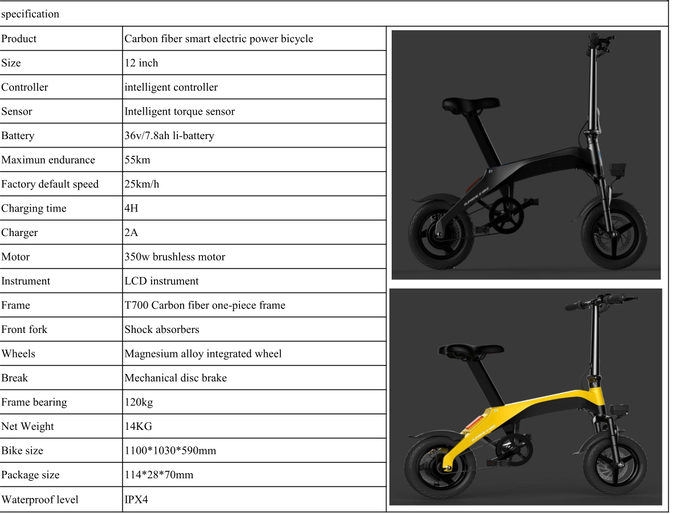The image size is (675, 514).
Task: Select the 'LCD instrument' value
Action: (161, 281)
